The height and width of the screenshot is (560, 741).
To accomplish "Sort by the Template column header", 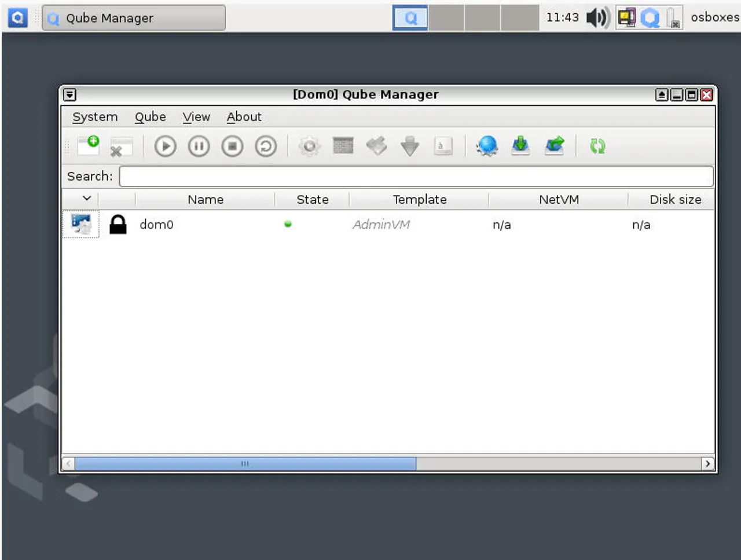I will tap(419, 200).
